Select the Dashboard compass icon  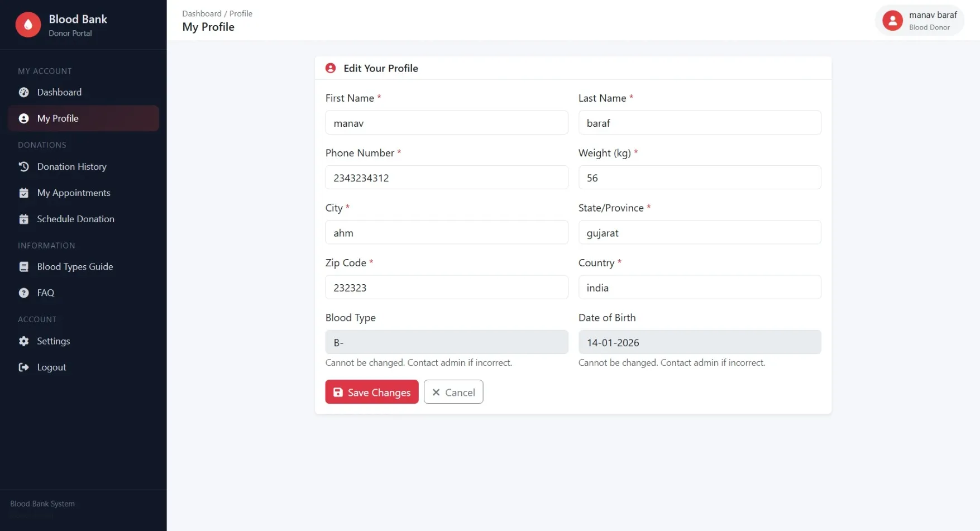tap(23, 92)
